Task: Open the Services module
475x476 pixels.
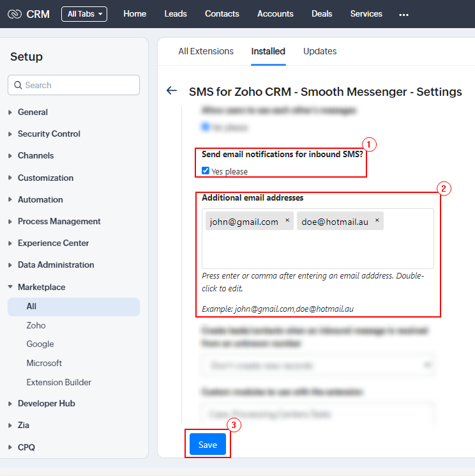Action: tap(366, 14)
